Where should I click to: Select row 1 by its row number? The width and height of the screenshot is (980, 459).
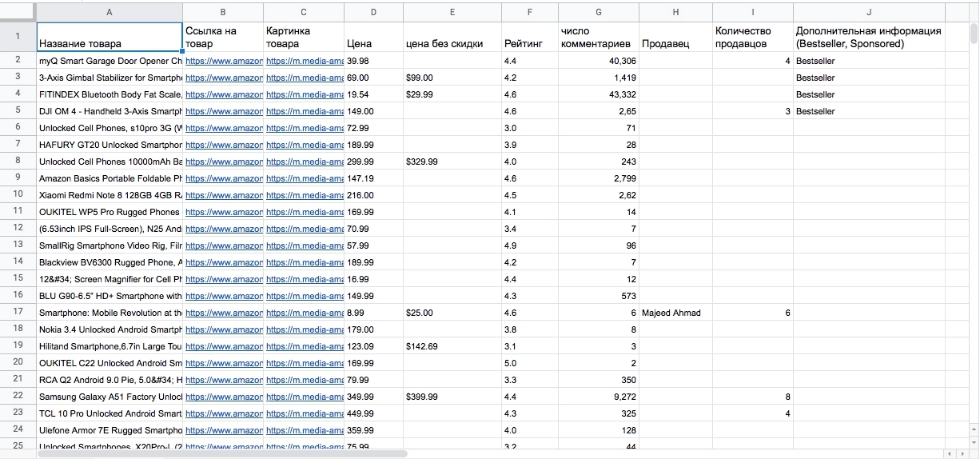[x=18, y=37]
